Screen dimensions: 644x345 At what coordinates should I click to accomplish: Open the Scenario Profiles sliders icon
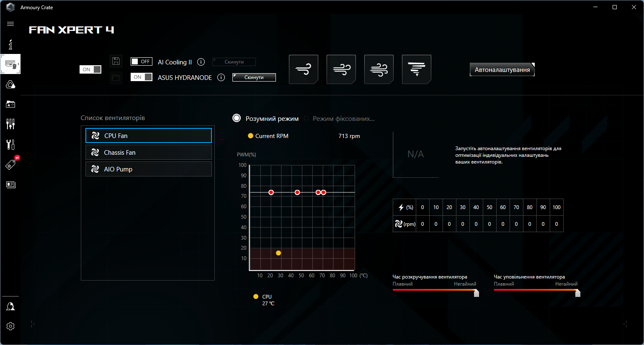(10, 124)
